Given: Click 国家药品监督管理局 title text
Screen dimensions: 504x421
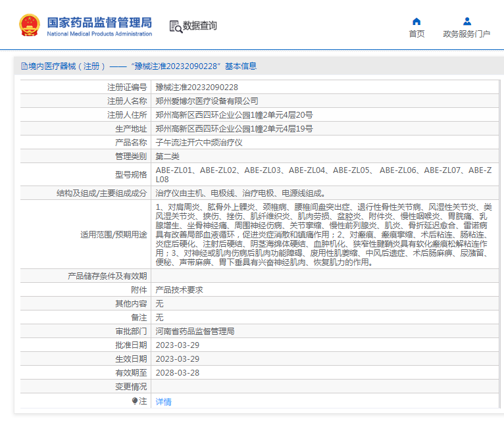Looking at the screenshot, I should pyautogui.click(x=99, y=22).
